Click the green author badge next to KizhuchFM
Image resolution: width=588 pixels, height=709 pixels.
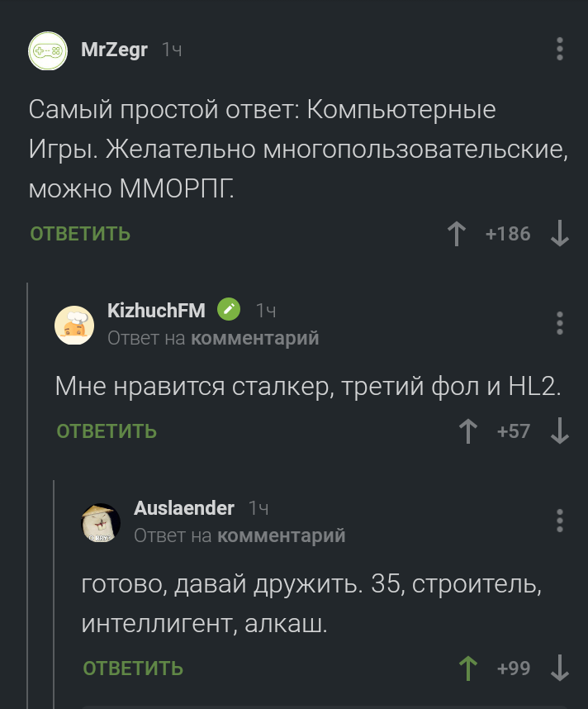pyautogui.click(x=229, y=310)
